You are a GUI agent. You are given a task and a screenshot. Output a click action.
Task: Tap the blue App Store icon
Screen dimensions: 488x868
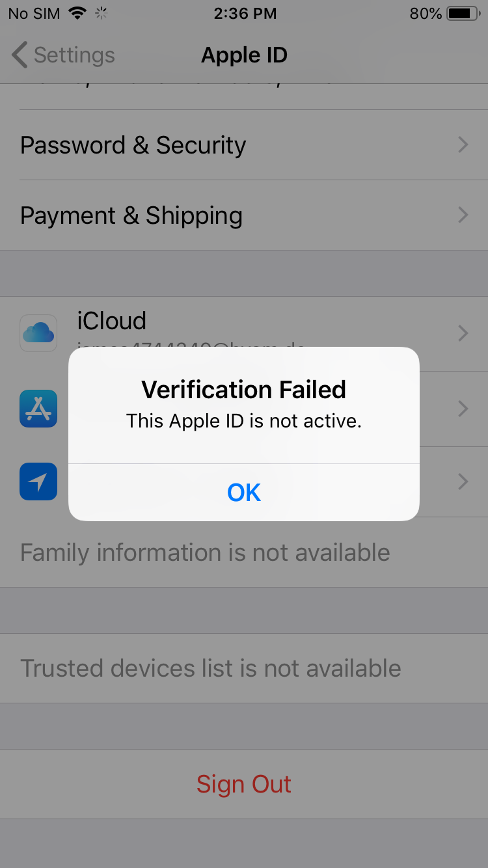click(x=38, y=409)
